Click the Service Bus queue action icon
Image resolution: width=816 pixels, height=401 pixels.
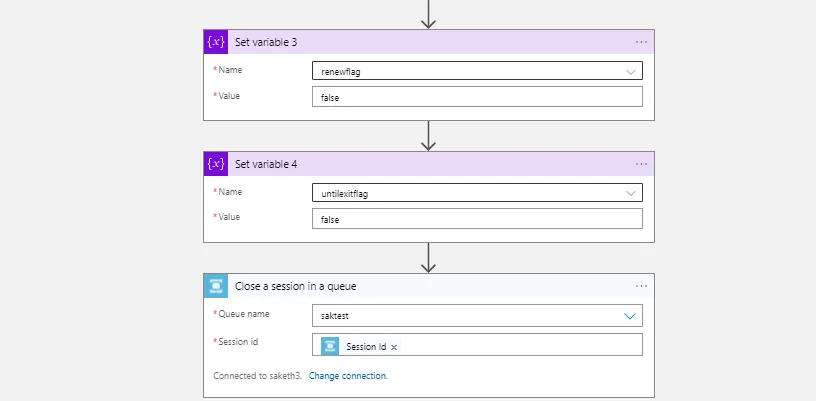coord(216,286)
